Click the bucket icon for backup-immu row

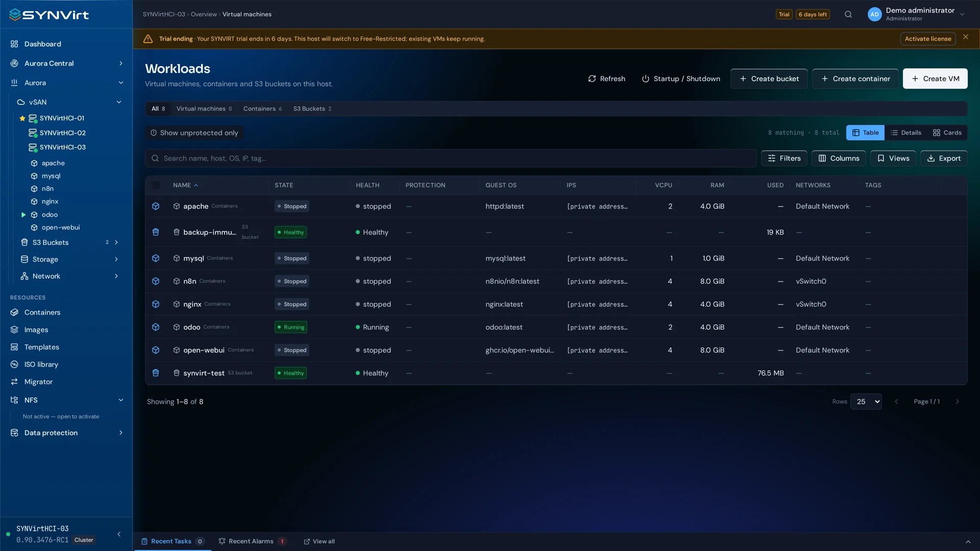(x=156, y=232)
